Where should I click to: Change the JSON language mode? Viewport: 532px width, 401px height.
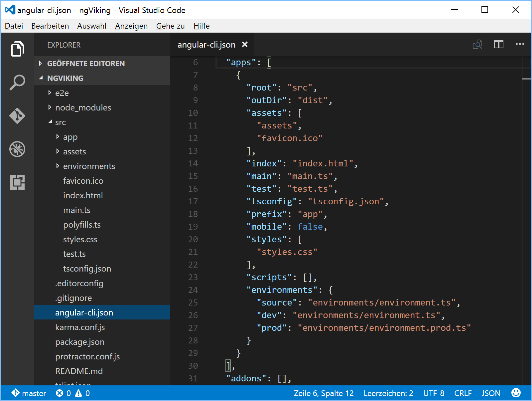click(491, 393)
